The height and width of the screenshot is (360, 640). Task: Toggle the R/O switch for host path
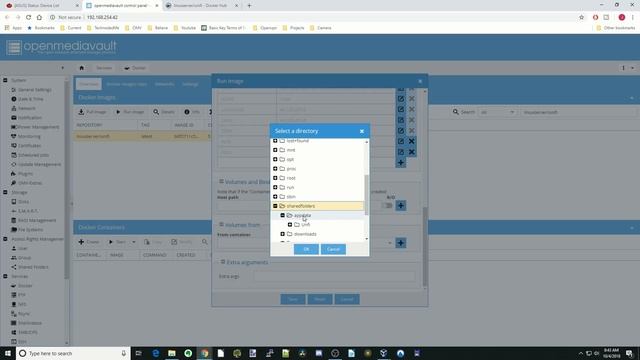[387, 205]
